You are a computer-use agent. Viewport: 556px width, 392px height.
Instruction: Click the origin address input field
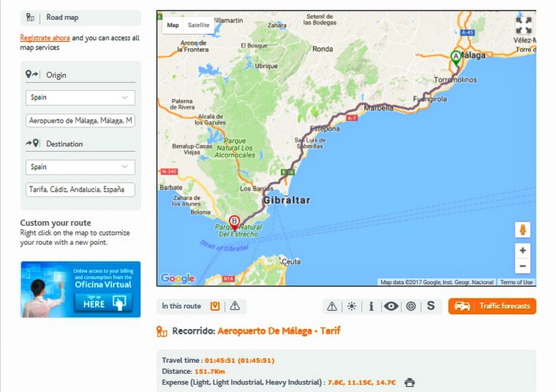click(80, 121)
